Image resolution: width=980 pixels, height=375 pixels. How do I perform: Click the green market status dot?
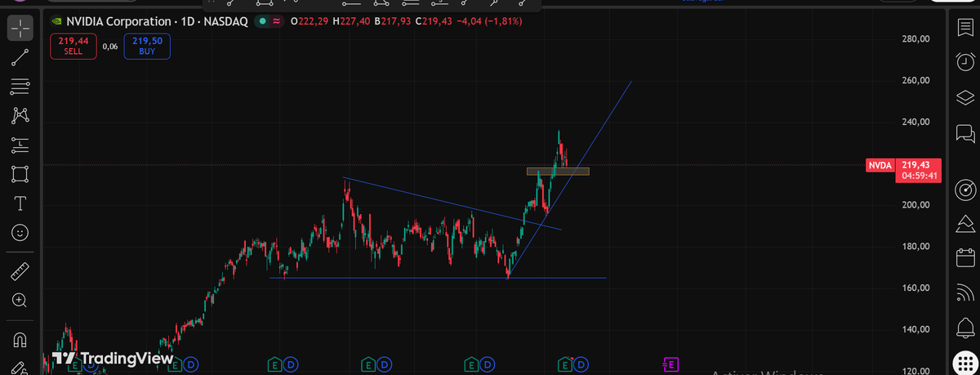[x=263, y=21]
